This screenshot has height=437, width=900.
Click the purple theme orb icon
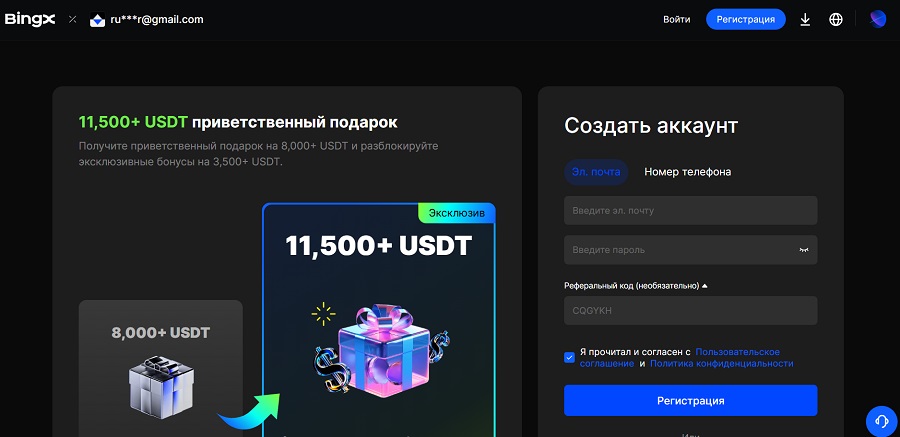pyautogui.click(x=878, y=19)
